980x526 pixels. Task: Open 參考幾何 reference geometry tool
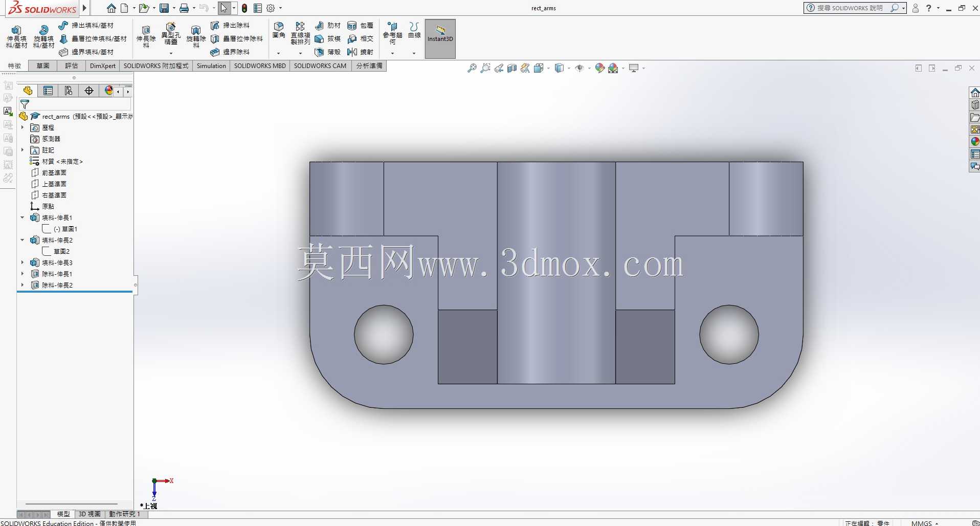pyautogui.click(x=392, y=34)
